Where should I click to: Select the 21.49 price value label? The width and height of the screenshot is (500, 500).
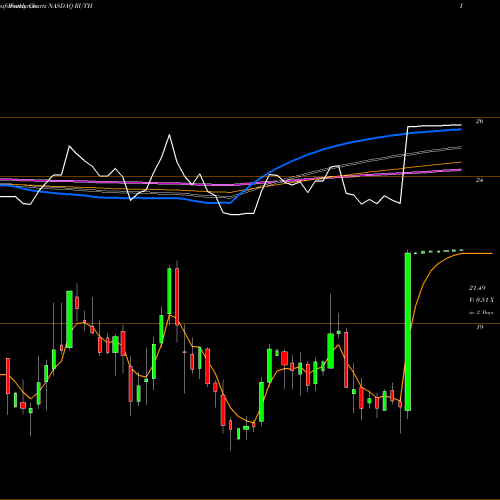coord(477,287)
